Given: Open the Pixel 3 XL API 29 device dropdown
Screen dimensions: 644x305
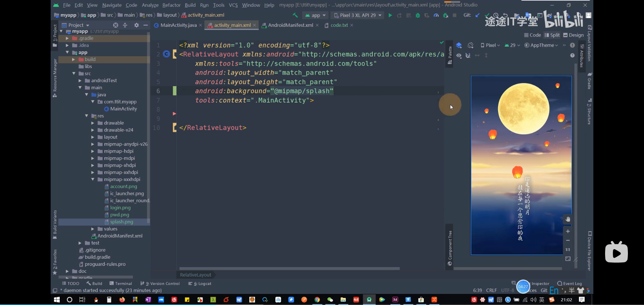Looking at the screenshot, I should click(358, 15).
